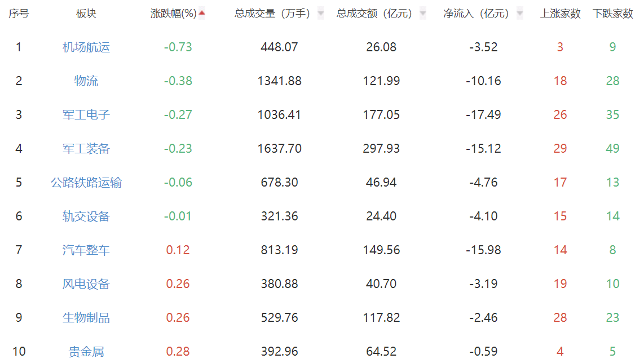This screenshot has width=644, height=363.
Task: Click the sort arrow beside 总成交量（万手）
Action: [321, 14]
